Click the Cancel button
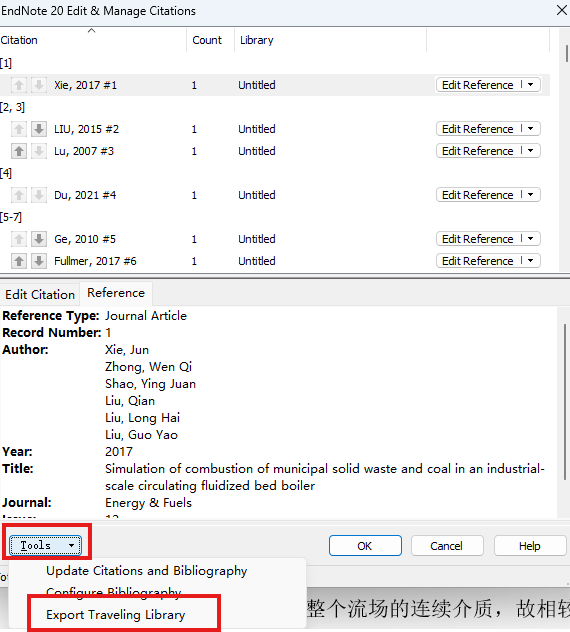Viewport: 570px width, 632px height. tap(446, 546)
